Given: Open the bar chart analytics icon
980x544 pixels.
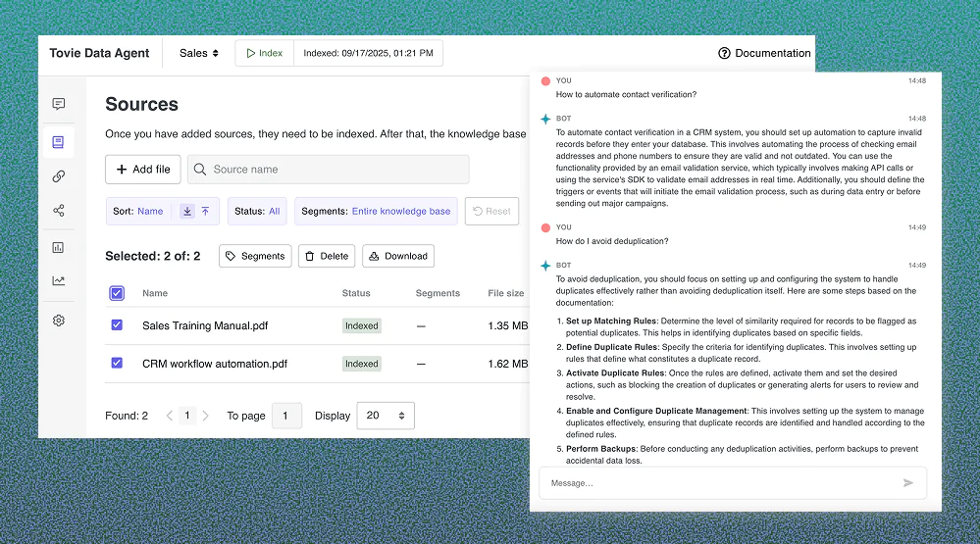Looking at the screenshot, I should pyautogui.click(x=59, y=247).
